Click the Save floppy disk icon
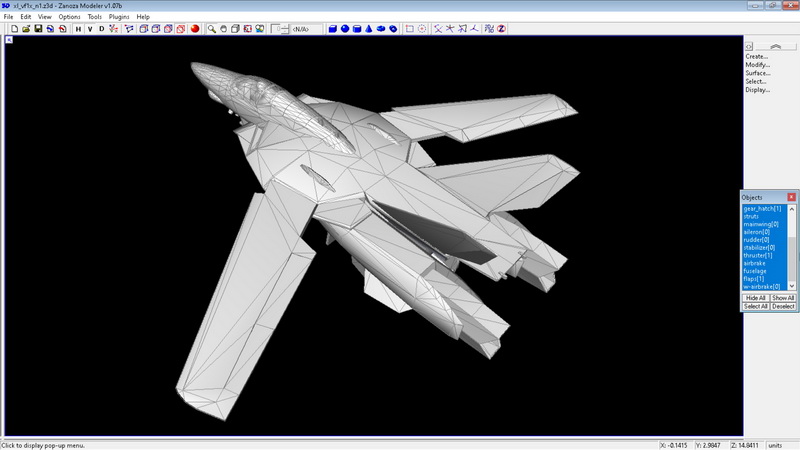 point(38,29)
